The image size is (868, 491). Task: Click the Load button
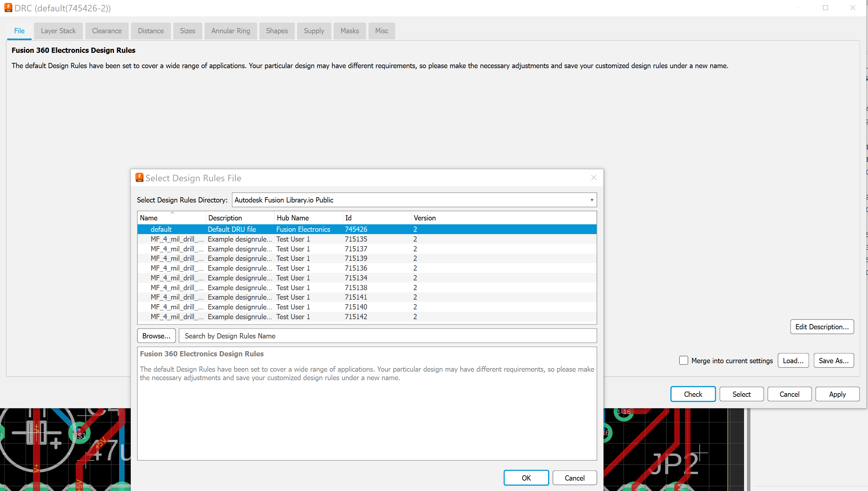tap(793, 360)
